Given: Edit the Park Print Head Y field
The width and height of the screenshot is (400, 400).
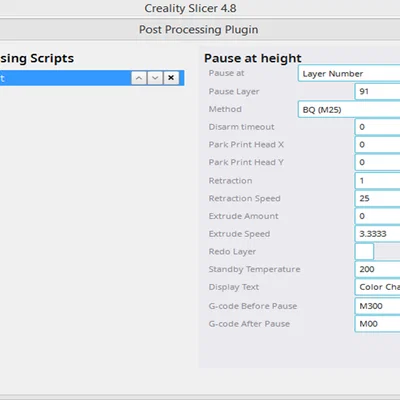Looking at the screenshot, I should pyautogui.click(x=377, y=162).
